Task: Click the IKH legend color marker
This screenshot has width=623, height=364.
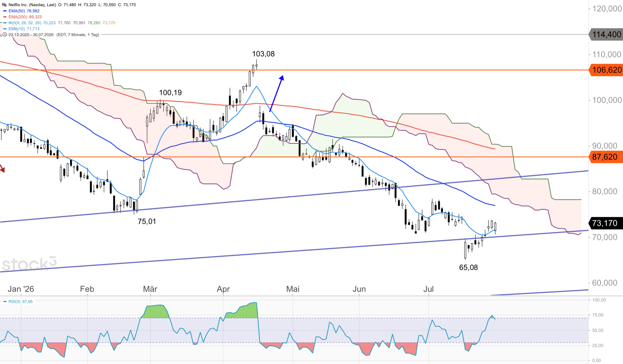Action: (5, 23)
